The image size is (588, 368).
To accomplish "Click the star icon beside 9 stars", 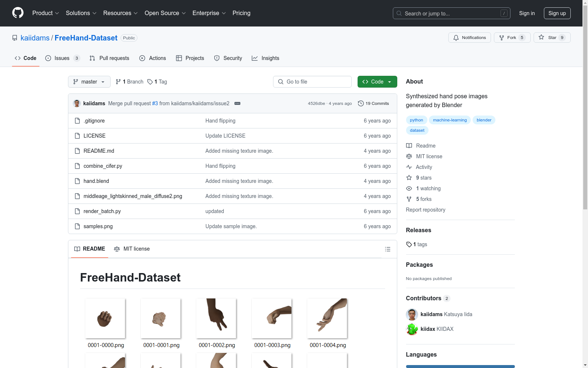I will [409, 178].
